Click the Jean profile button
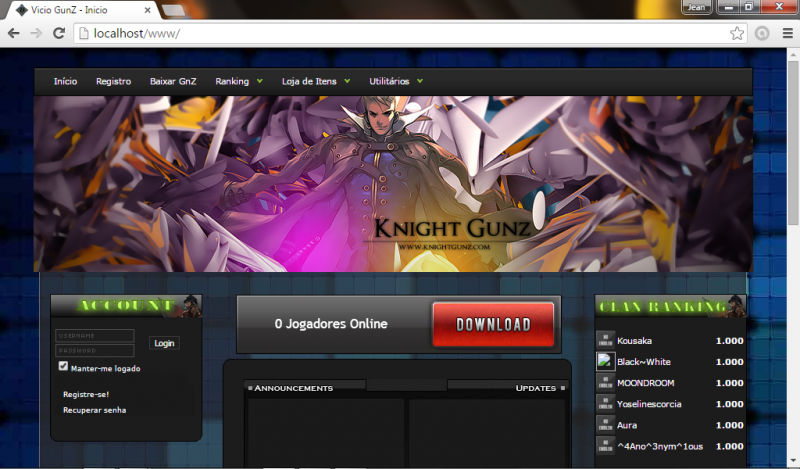Viewport: 800px width, 469px height. point(696,7)
